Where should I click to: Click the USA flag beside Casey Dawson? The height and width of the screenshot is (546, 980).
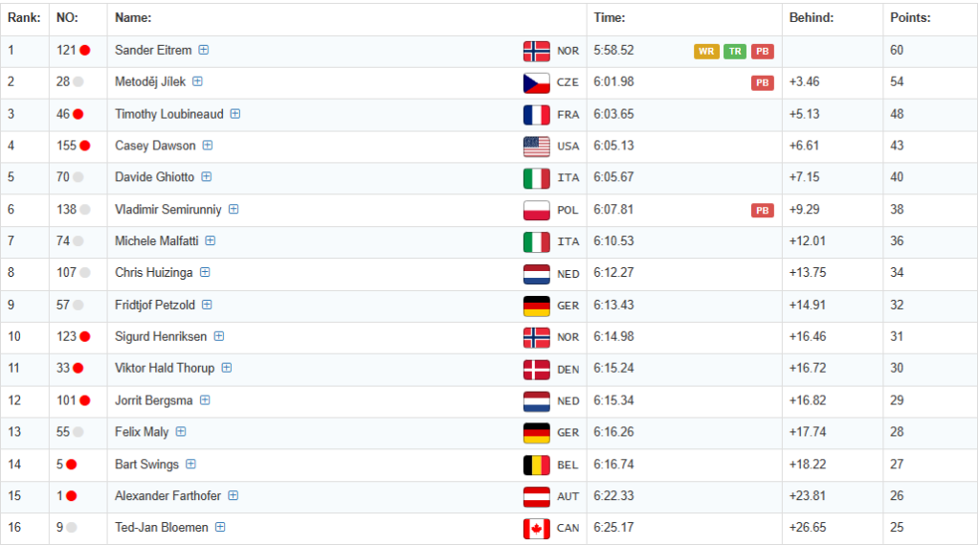[x=536, y=146]
